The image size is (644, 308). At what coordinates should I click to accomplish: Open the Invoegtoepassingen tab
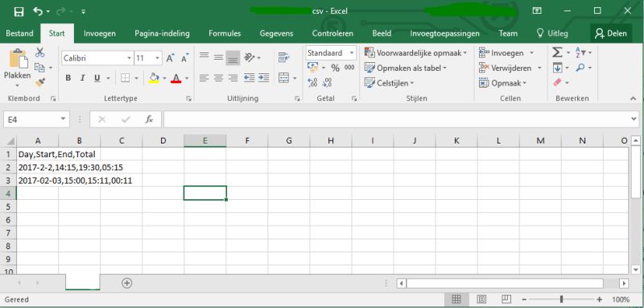pyautogui.click(x=445, y=33)
